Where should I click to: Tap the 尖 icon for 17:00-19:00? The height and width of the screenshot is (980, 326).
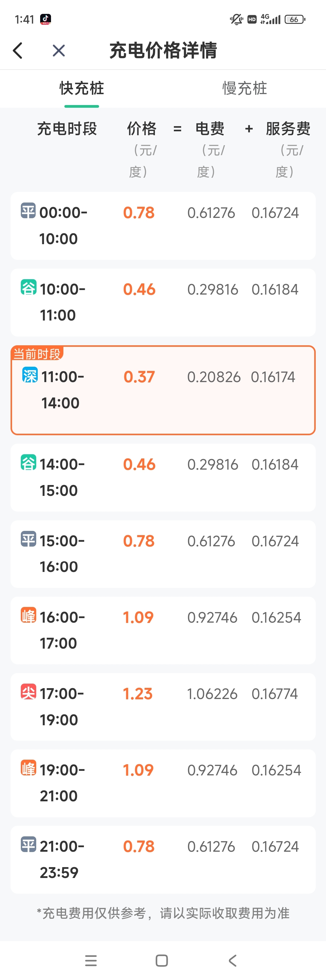point(29,692)
